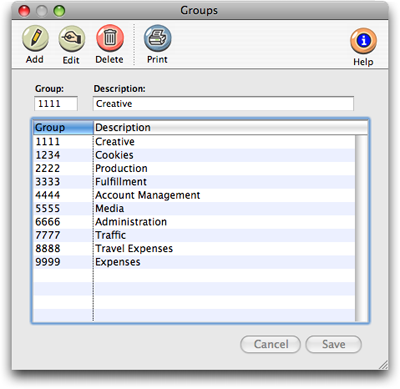
Task: Select the Fulfillment description
Action: tap(121, 182)
